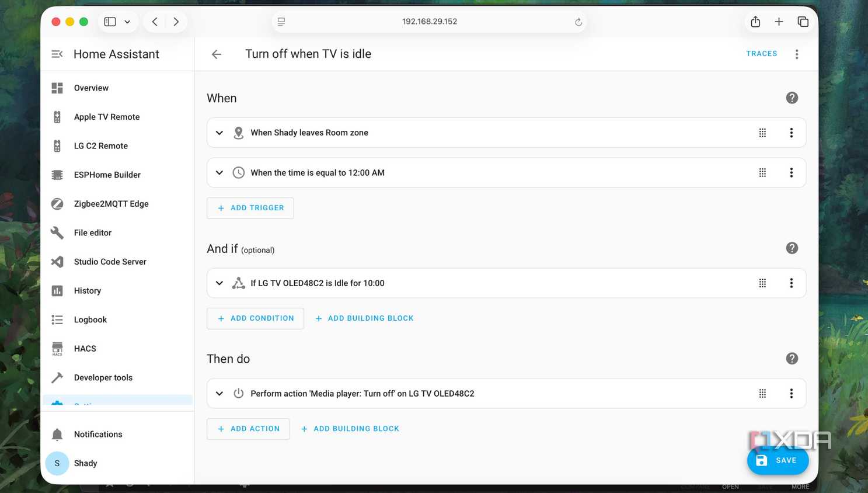
Task: Expand the LG TV OLED48C2 idle condition
Action: (219, 283)
